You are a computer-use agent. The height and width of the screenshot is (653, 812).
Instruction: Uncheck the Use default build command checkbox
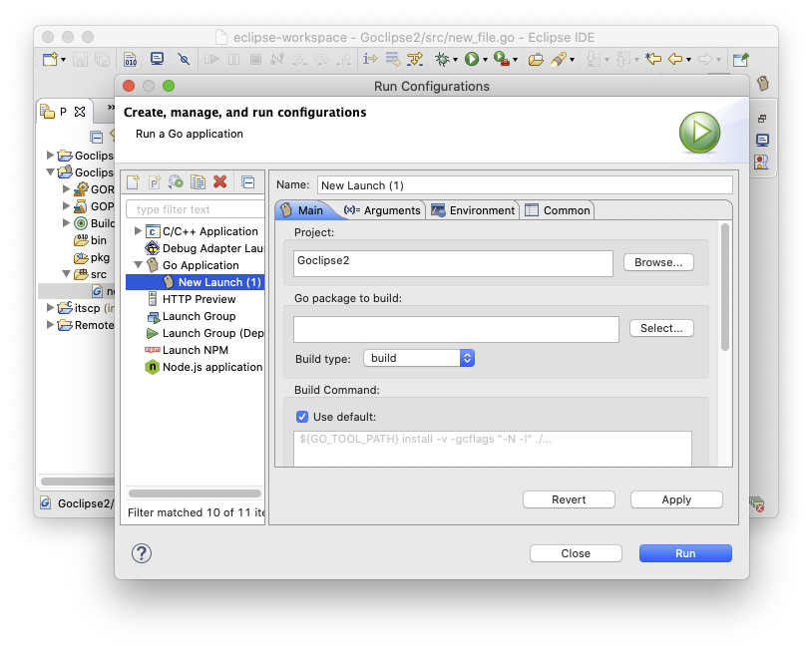tap(302, 417)
